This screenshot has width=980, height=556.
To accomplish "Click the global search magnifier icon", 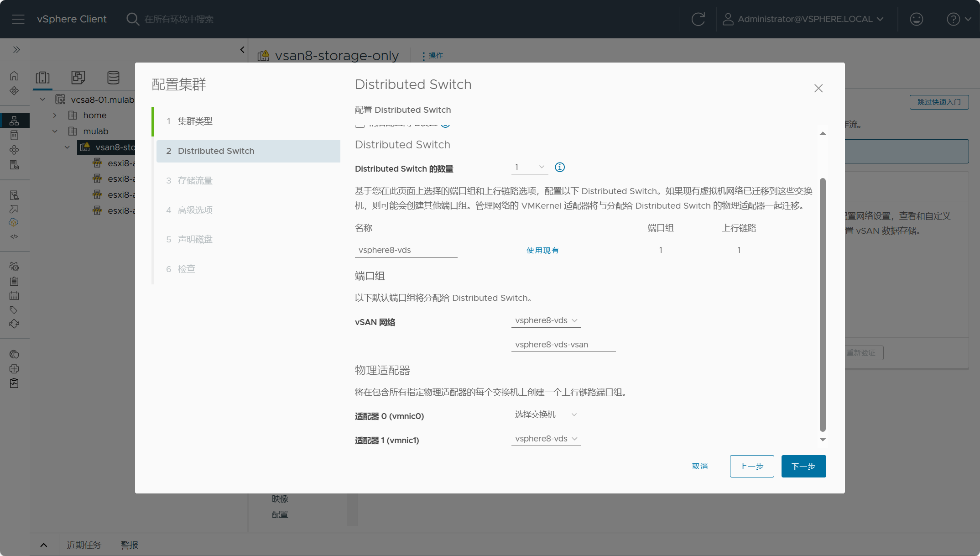I will 132,19.
